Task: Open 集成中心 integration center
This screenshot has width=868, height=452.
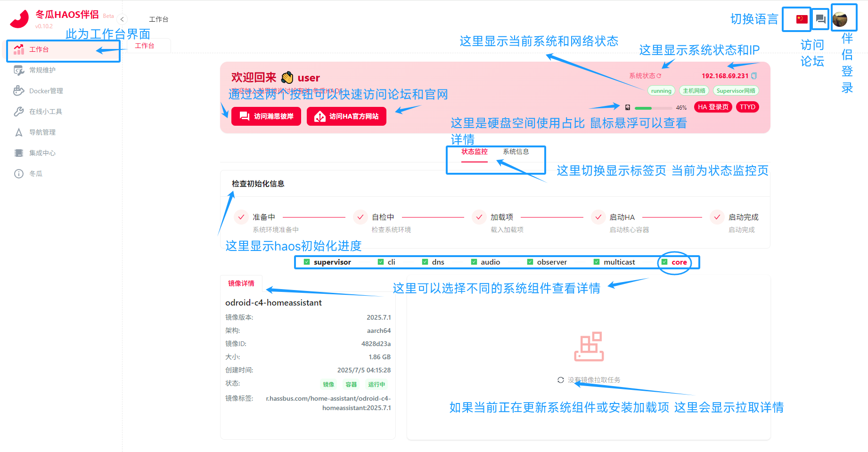Action: click(x=42, y=153)
